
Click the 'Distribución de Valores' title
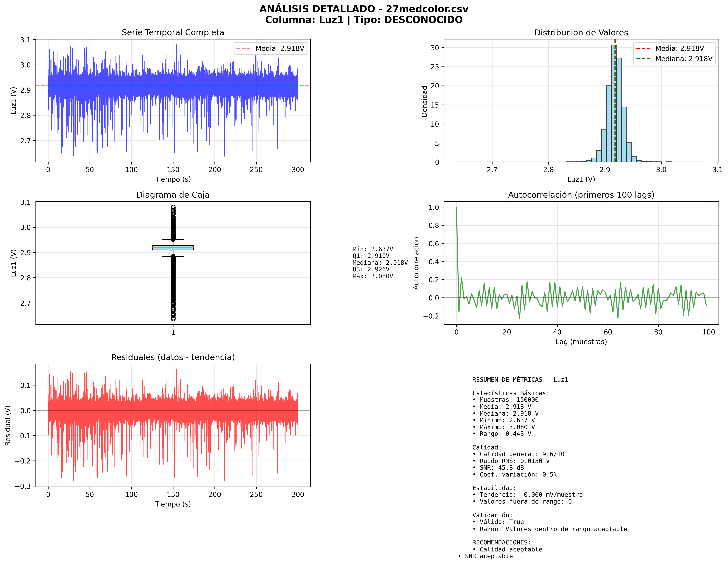tap(581, 32)
